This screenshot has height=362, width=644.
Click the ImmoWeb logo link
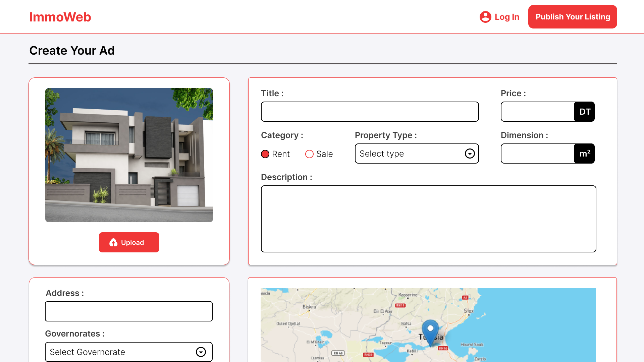coord(60,17)
